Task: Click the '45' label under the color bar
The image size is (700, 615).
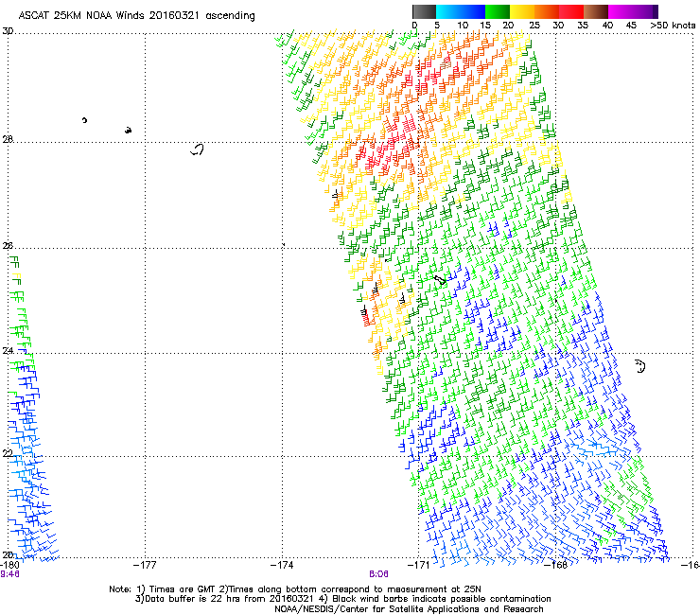Action: point(631,26)
